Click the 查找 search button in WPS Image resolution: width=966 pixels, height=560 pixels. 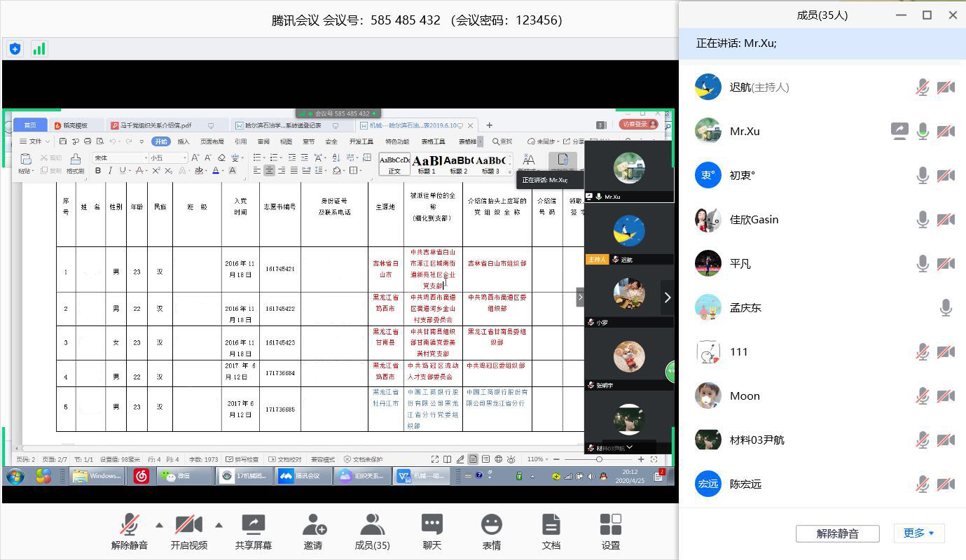click(503, 141)
